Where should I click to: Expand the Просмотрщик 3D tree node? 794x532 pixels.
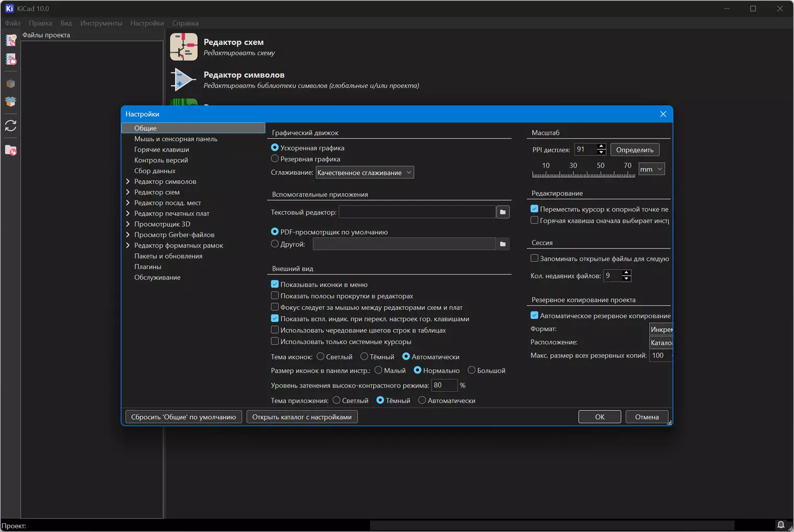coord(128,224)
